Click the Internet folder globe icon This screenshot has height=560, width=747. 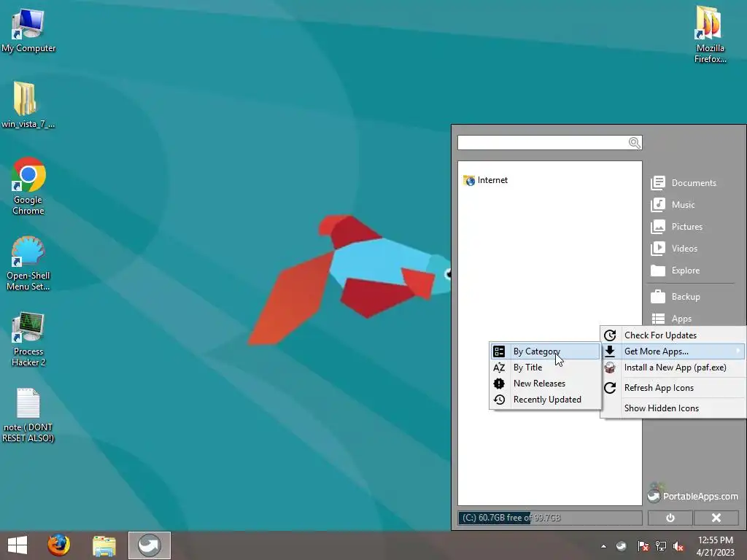point(469,181)
